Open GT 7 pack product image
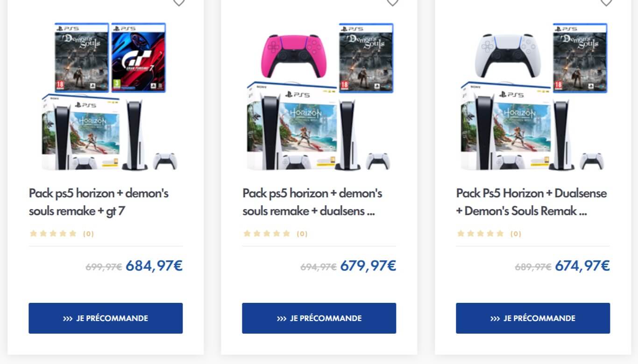 (x=106, y=97)
